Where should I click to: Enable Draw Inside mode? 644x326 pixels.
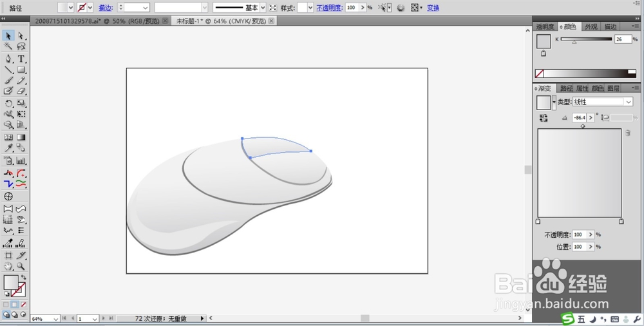coord(23,314)
